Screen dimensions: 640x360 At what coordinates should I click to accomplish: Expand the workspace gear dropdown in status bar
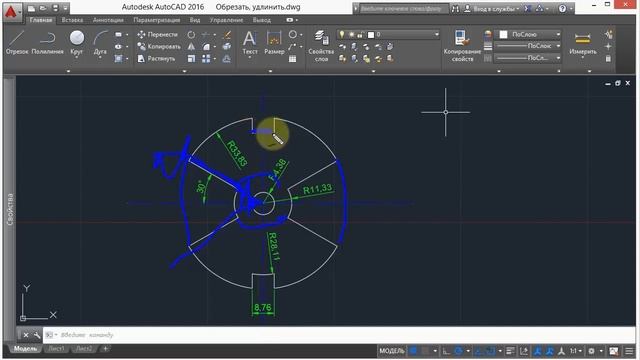(601, 351)
